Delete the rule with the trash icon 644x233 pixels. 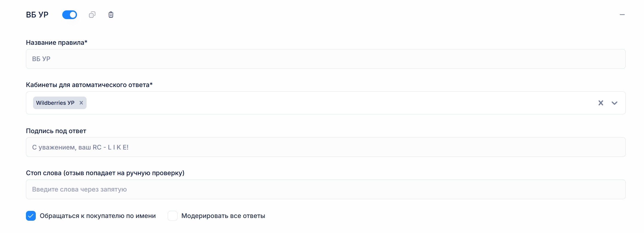(x=111, y=15)
